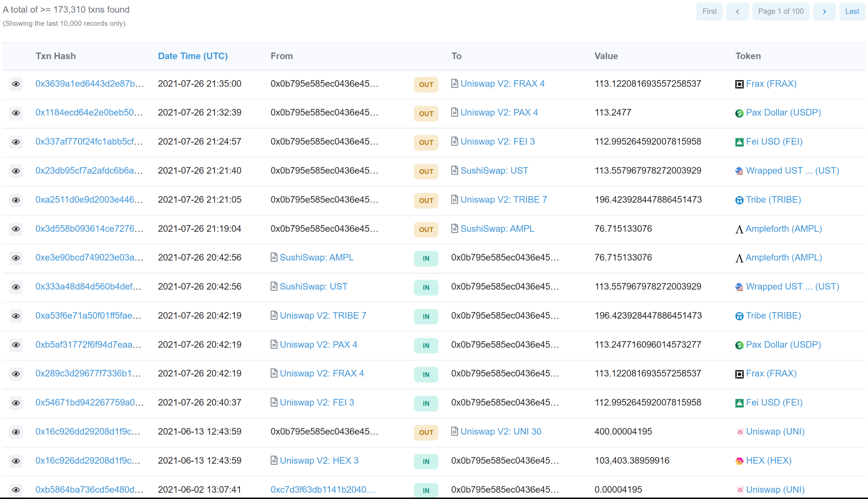Screen dimensions: 868x499
Task: Toggle eye preview for transaction 0xa2511d0e9d2003e446
Action: click(x=16, y=200)
